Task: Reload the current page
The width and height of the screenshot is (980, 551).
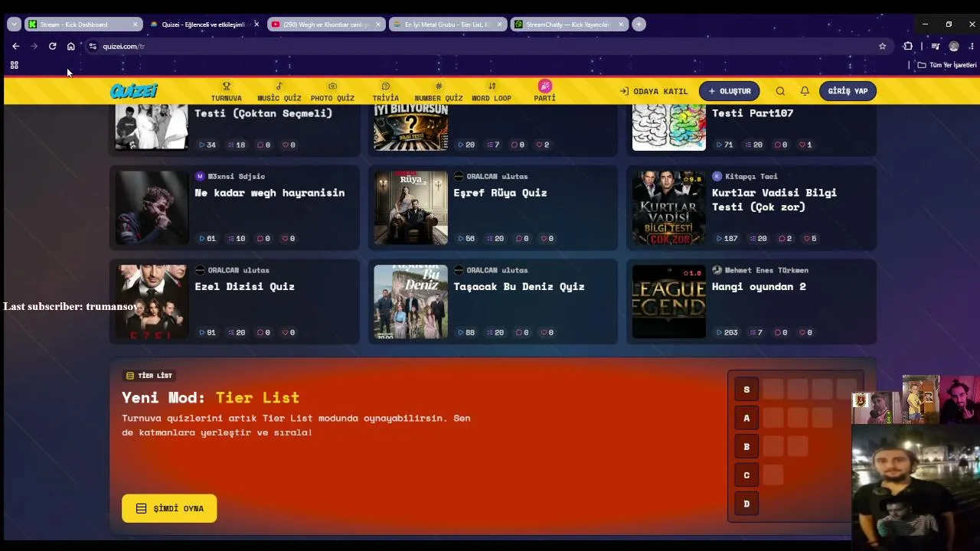Action: click(52, 46)
